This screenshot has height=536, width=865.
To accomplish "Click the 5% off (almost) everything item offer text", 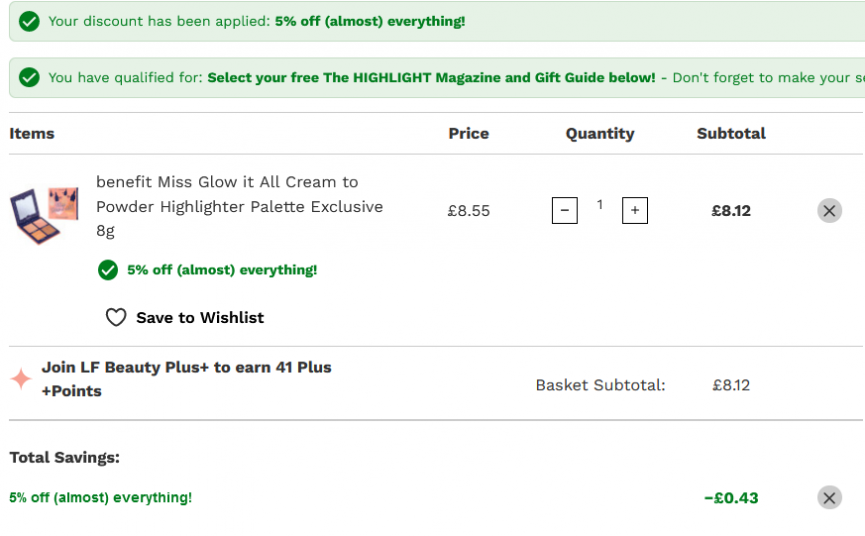I will (222, 270).
